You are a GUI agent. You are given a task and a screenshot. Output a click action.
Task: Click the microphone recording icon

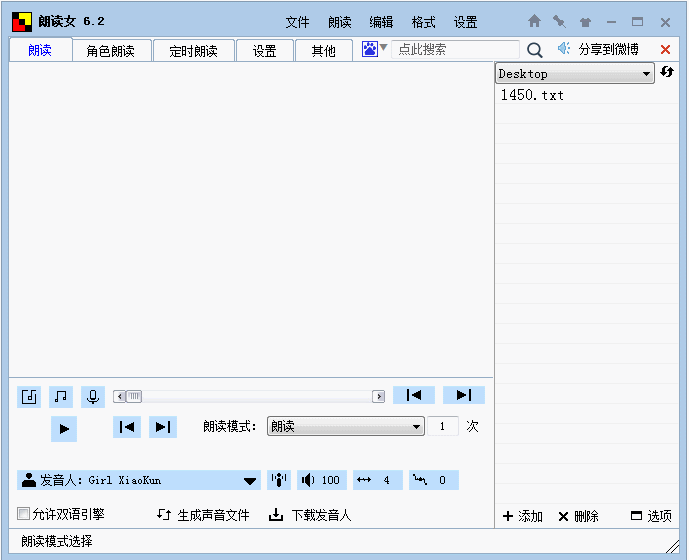[x=93, y=396]
